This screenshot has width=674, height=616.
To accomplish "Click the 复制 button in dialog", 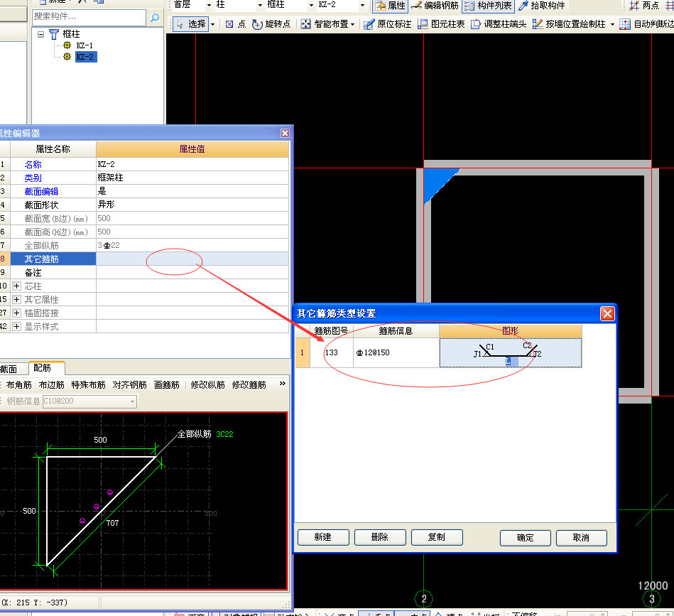I will pyautogui.click(x=437, y=537).
